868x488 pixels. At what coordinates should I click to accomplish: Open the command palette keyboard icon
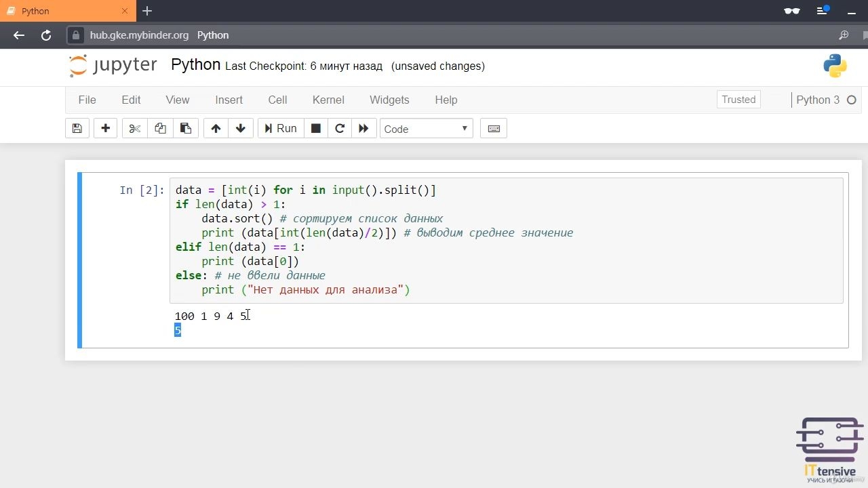494,129
